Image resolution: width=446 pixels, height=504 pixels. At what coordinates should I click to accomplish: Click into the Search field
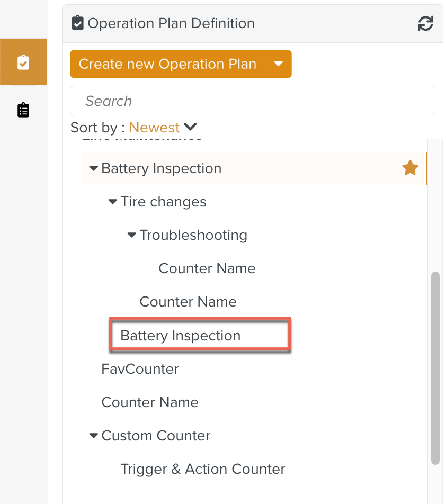pyautogui.click(x=252, y=101)
